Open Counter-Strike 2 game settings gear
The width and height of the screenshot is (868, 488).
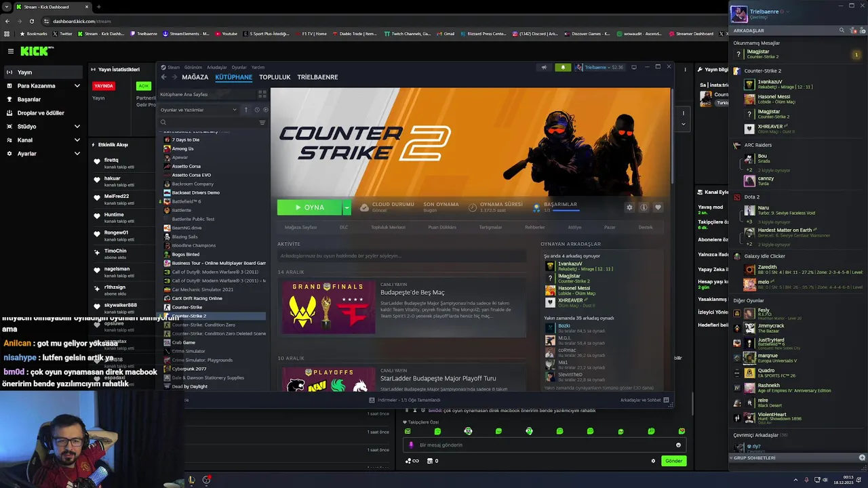click(x=629, y=207)
